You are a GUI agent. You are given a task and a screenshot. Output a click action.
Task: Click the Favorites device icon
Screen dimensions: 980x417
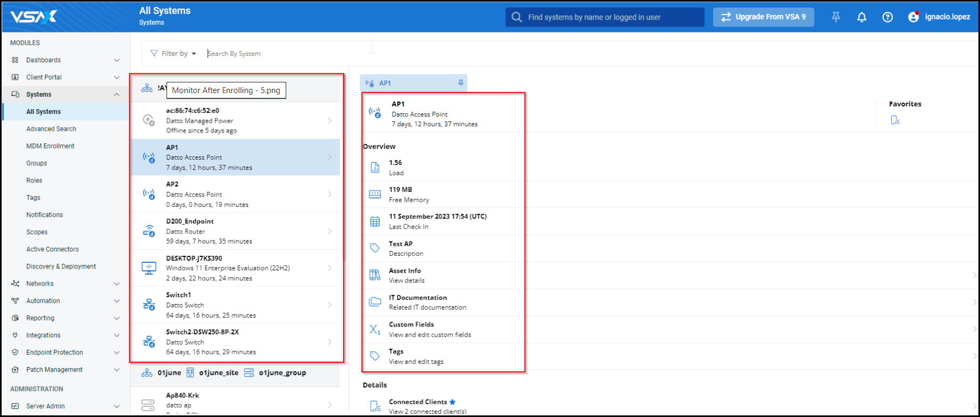(x=895, y=120)
